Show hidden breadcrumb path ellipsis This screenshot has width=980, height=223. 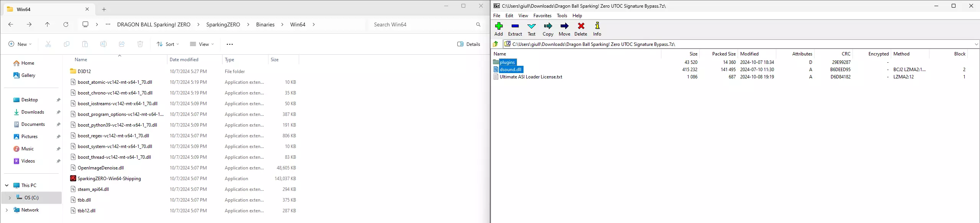pos(108,24)
